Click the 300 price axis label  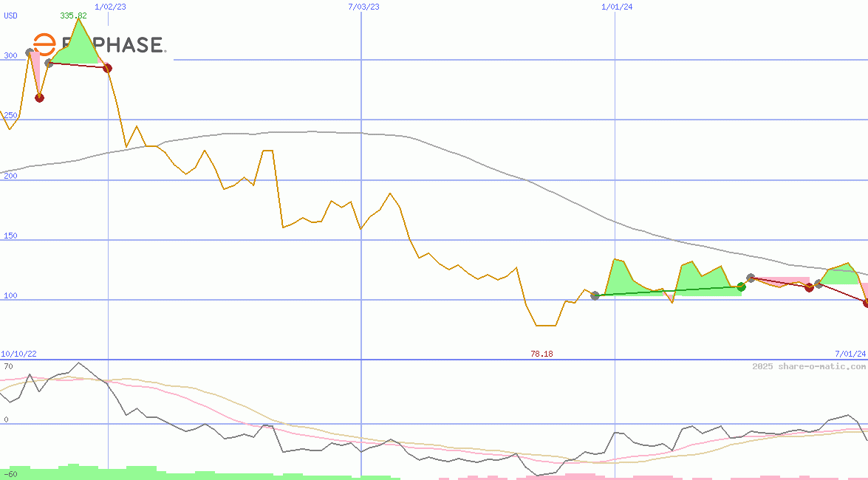(10, 56)
